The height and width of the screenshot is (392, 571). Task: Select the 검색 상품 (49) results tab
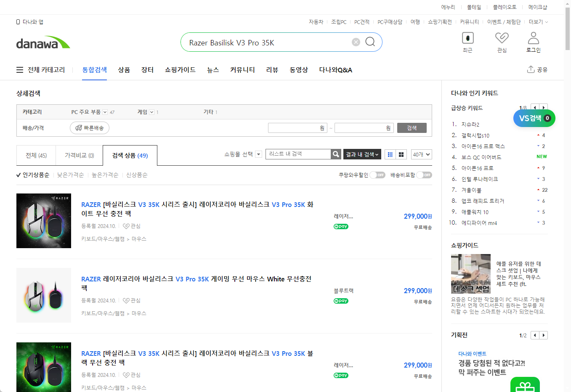(130, 156)
